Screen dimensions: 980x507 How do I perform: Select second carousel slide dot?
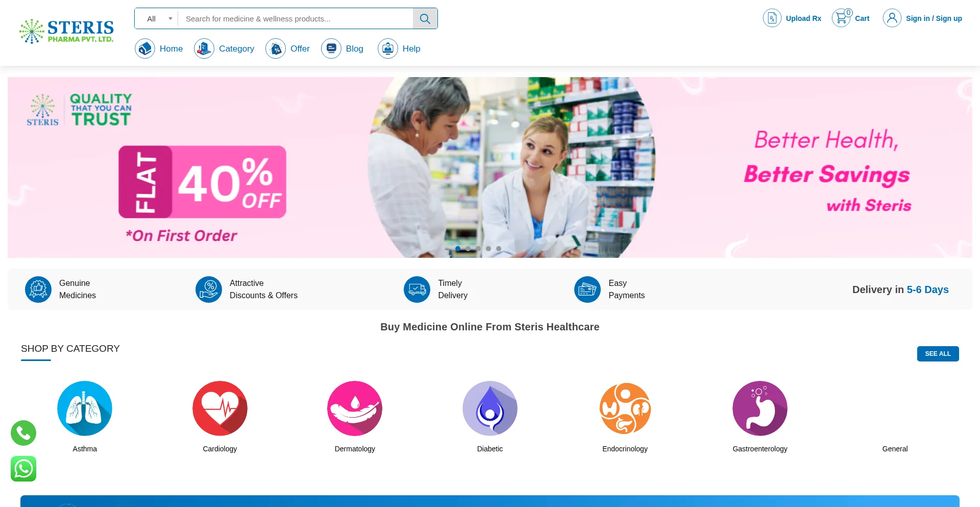pos(468,249)
